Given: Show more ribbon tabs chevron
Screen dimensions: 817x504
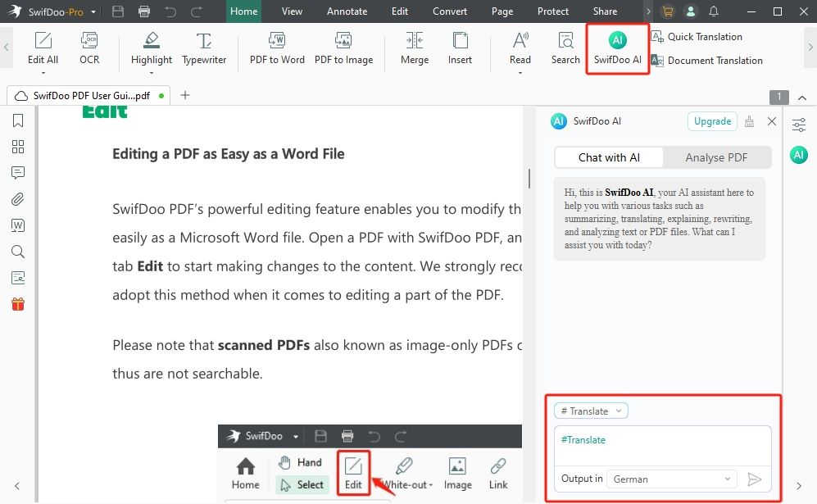Looking at the screenshot, I should 648,11.
